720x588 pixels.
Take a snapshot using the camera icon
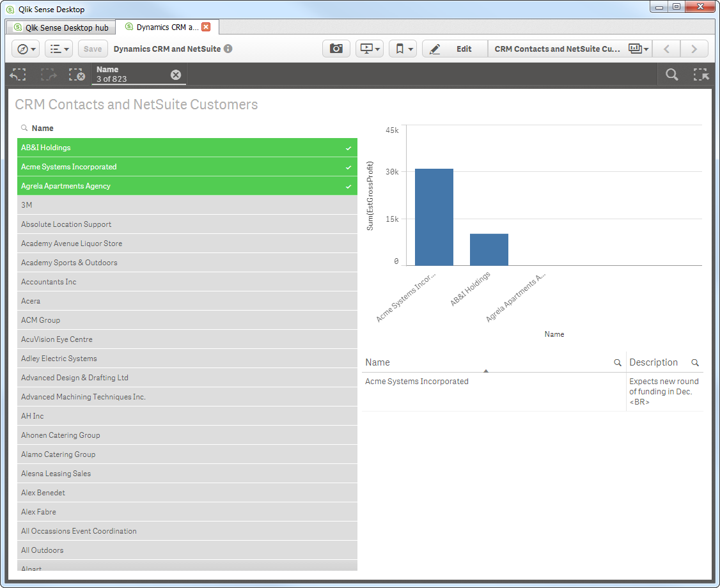click(x=336, y=49)
